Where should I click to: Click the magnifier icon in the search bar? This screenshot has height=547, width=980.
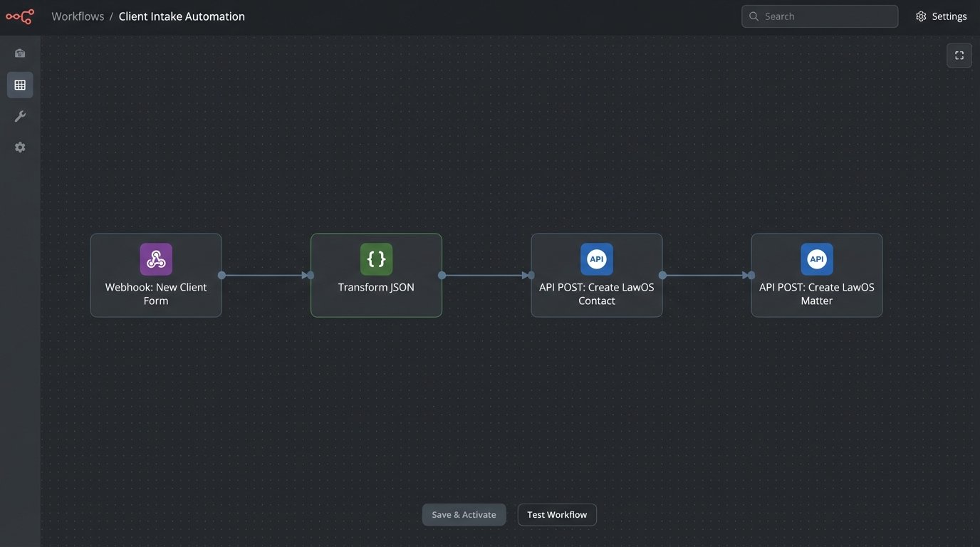754,16
